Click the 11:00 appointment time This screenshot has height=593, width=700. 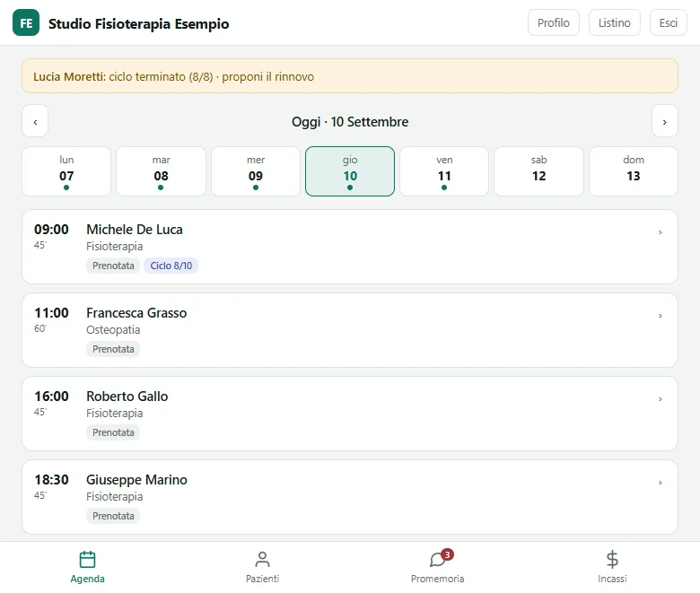pos(51,313)
